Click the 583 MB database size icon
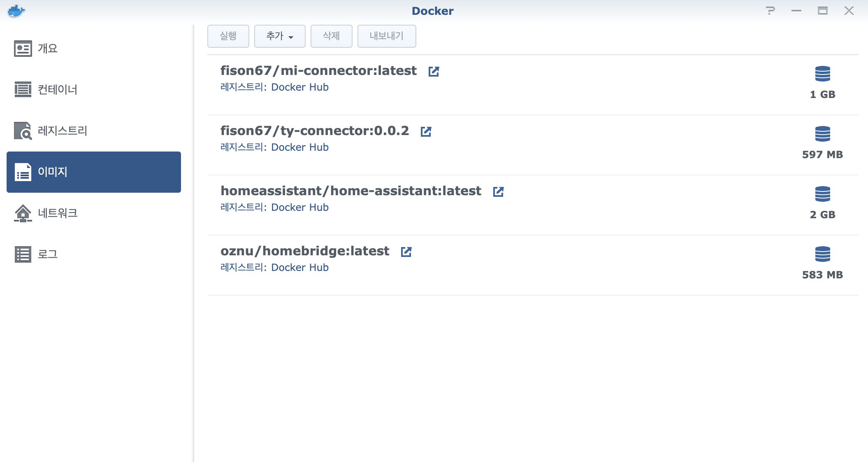Screen dimensions: 868x462 pyautogui.click(x=822, y=254)
